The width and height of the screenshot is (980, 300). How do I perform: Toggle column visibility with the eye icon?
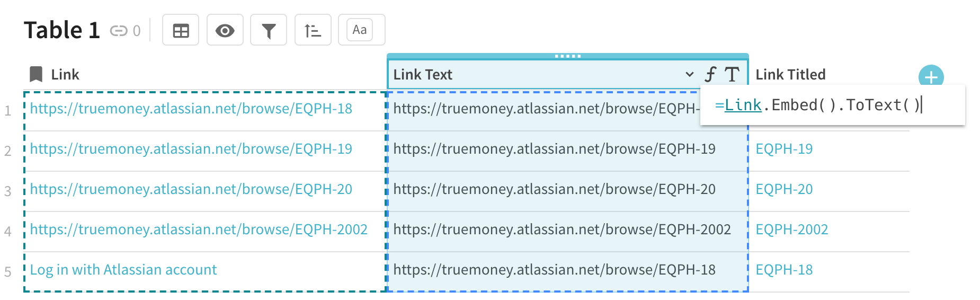point(225,30)
